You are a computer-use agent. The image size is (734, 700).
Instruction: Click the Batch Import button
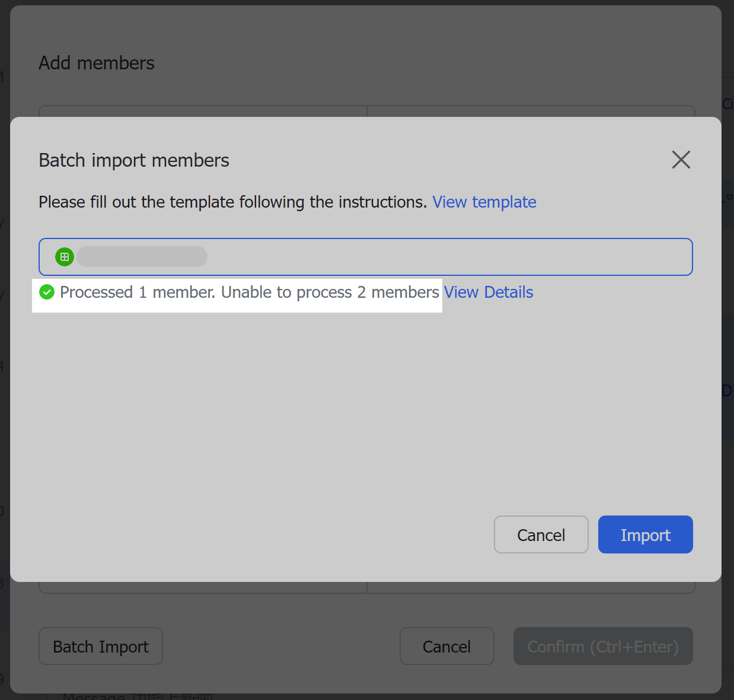(100, 646)
